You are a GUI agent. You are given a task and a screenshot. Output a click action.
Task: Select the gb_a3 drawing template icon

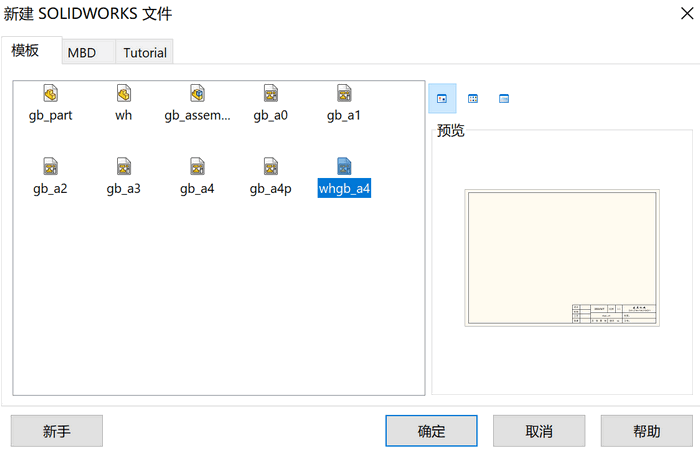coord(124,167)
